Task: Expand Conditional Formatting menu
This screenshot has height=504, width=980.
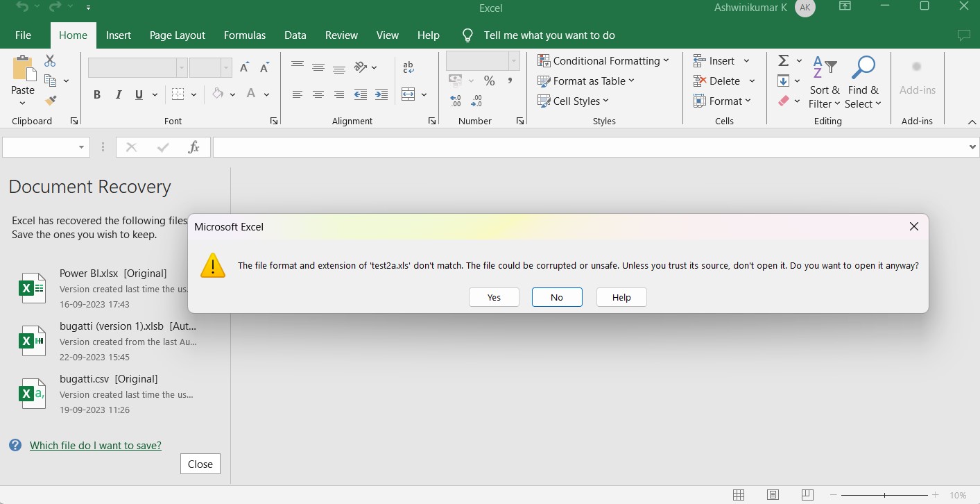Action: click(x=603, y=60)
